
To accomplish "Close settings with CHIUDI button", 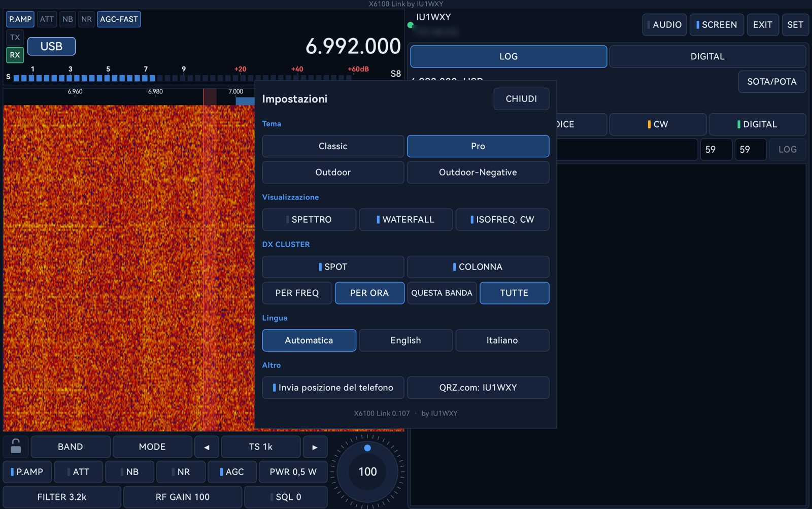I will (521, 99).
